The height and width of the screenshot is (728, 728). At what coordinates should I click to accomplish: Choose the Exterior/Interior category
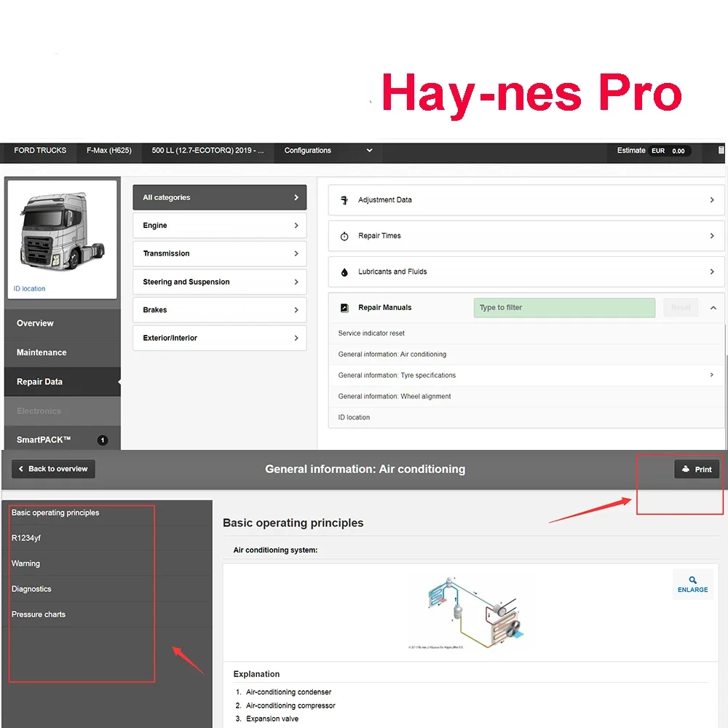(x=220, y=338)
